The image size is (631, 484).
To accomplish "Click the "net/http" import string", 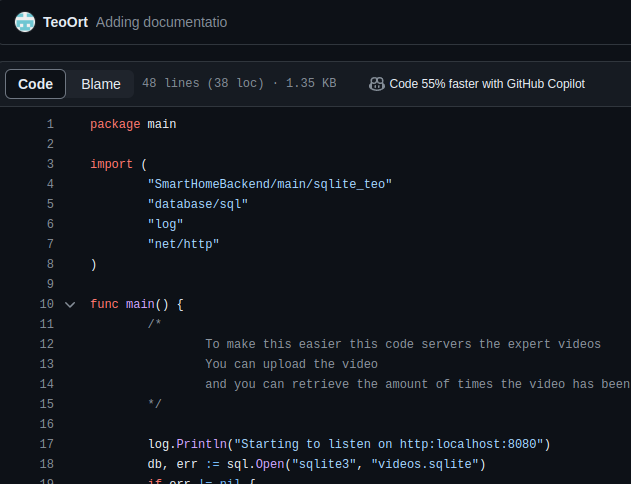I will pos(183,244).
